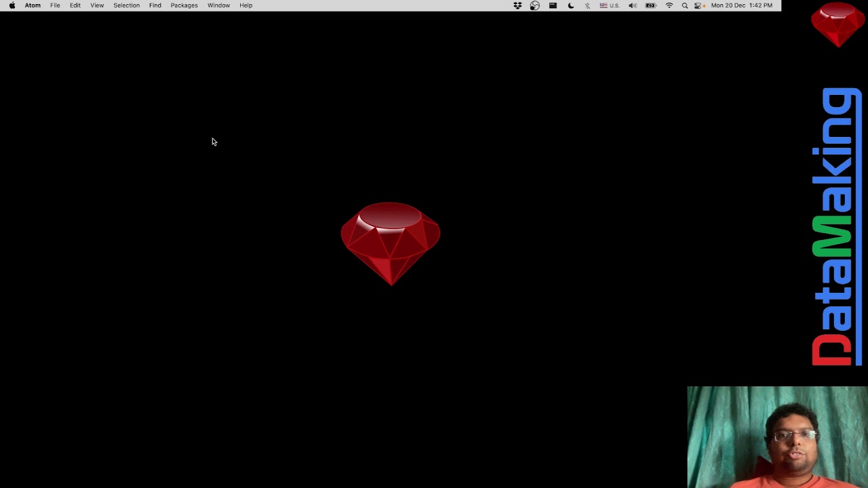Open the Help menu
The width and height of the screenshot is (868, 488).
click(245, 5)
